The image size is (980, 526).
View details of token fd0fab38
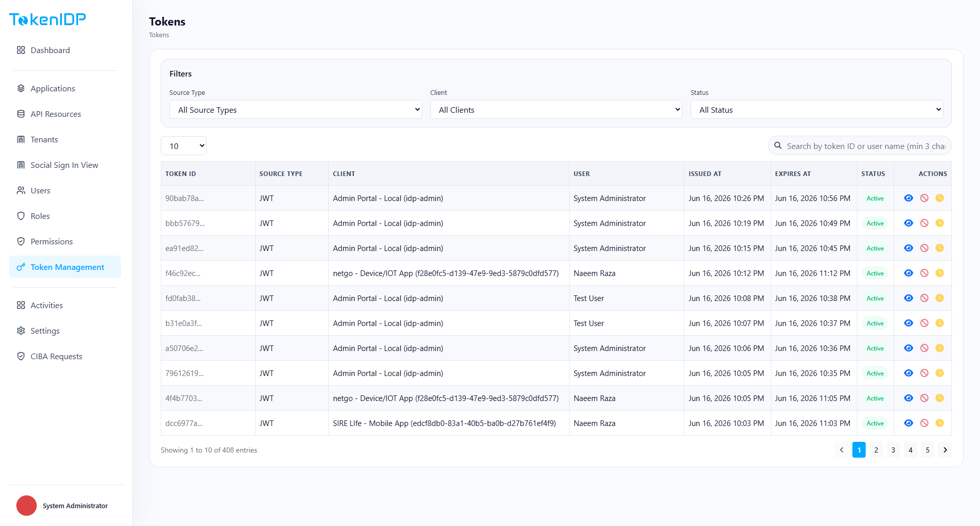click(x=909, y=298)
